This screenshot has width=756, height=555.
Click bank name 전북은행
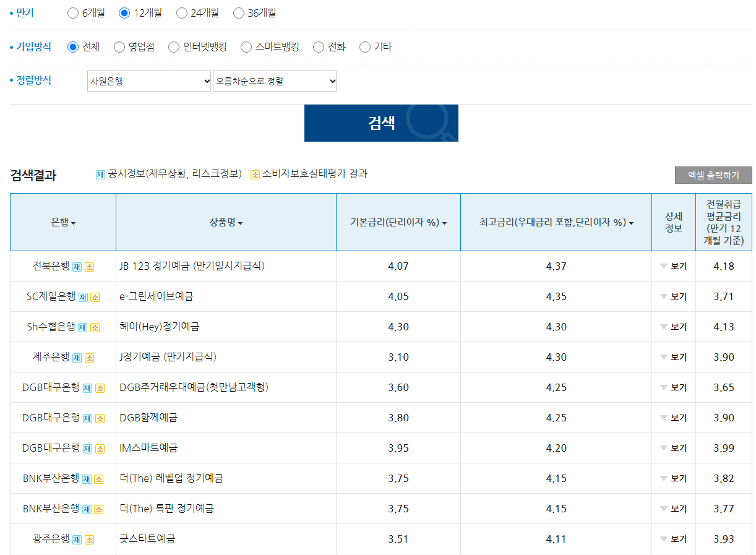click(51, 266)
